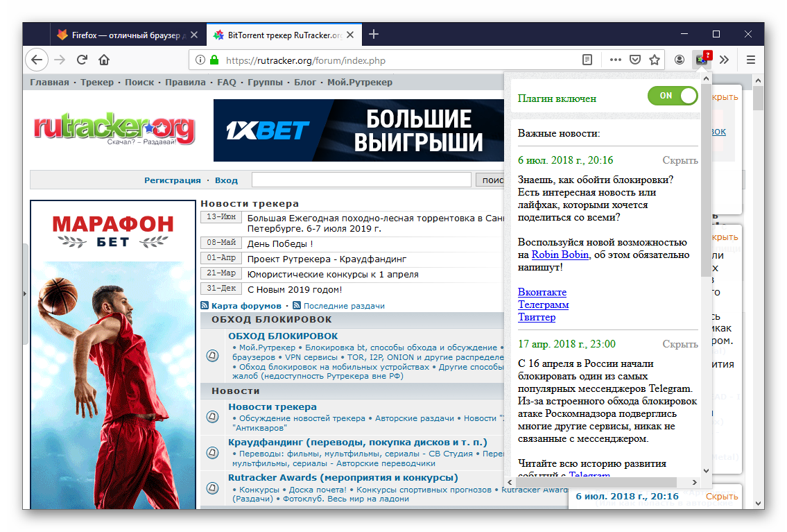Image resolution: width=787 pixels, height=532 pixels.
Task: Click the rutracker plugin extension icon
Action: pos(702,60)
